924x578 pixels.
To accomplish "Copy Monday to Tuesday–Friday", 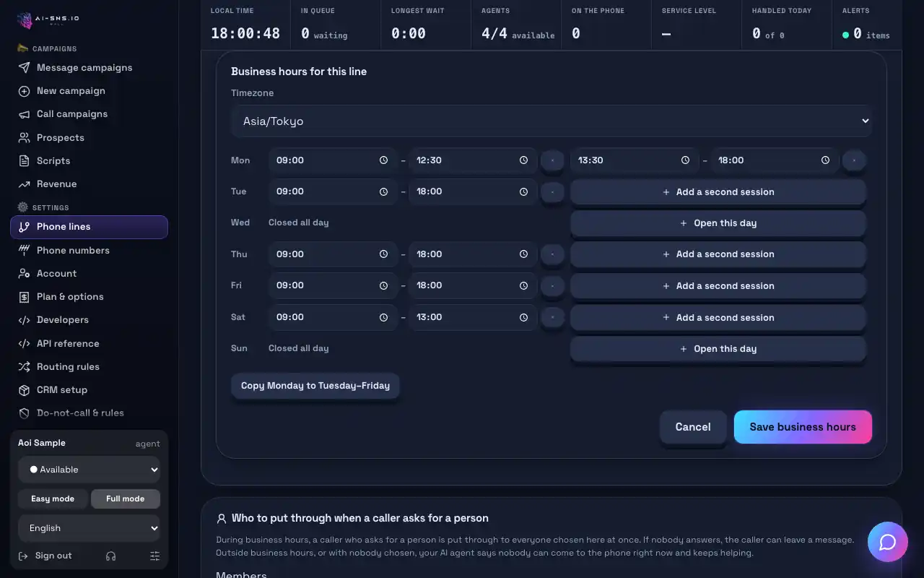I will click(315, 386).
